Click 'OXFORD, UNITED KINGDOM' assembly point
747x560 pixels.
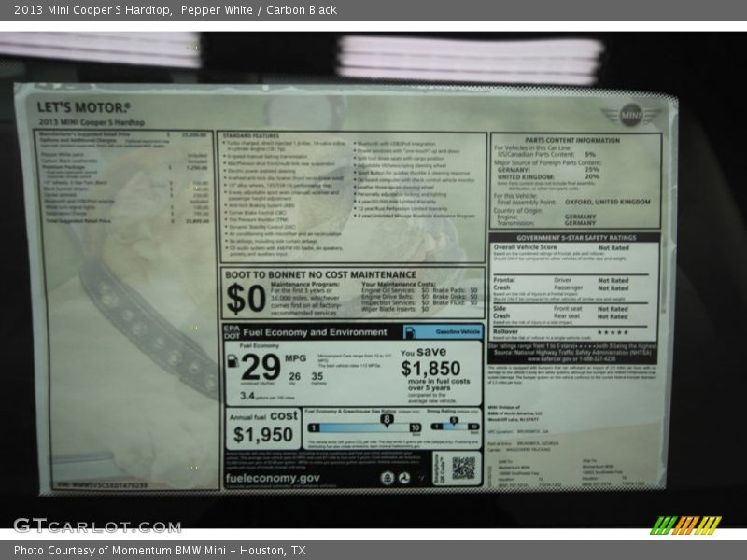tap(608, 202)
